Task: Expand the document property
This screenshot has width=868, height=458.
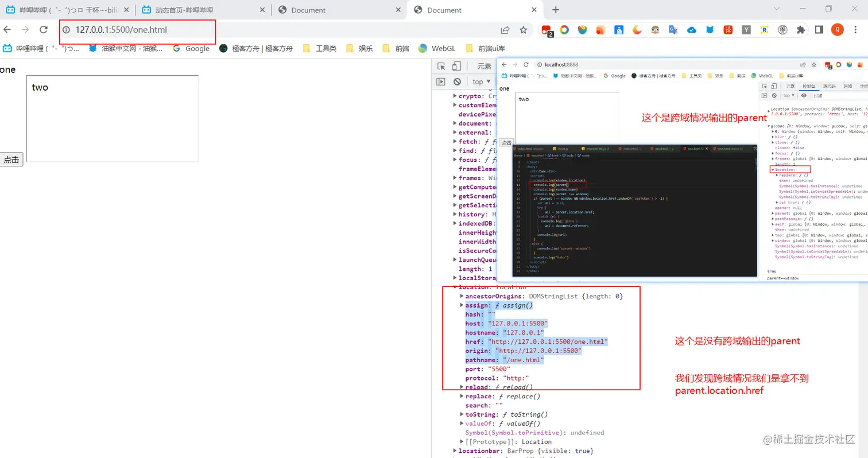Action: point(455,123)
